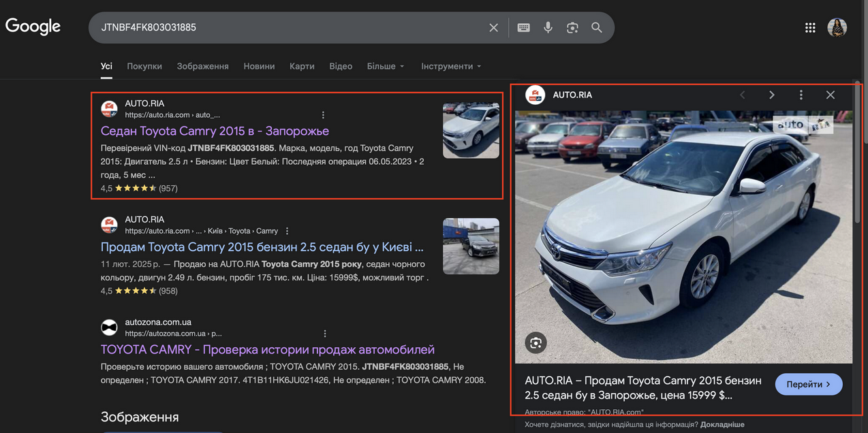The width and height of the screenshot is (868, 433).
Task: Switch to the Зображення tab
Action: pyautogui.click(x=203, y=66)
